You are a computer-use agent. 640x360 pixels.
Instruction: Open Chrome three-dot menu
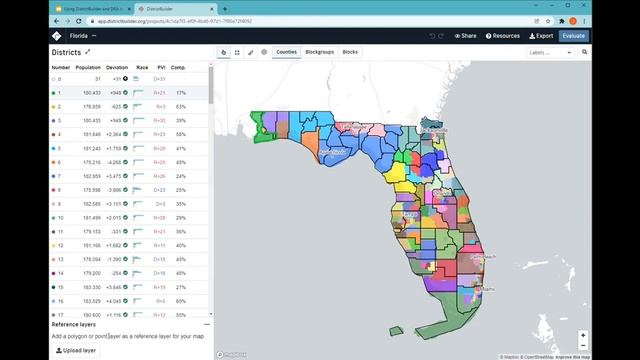(584, 21)
